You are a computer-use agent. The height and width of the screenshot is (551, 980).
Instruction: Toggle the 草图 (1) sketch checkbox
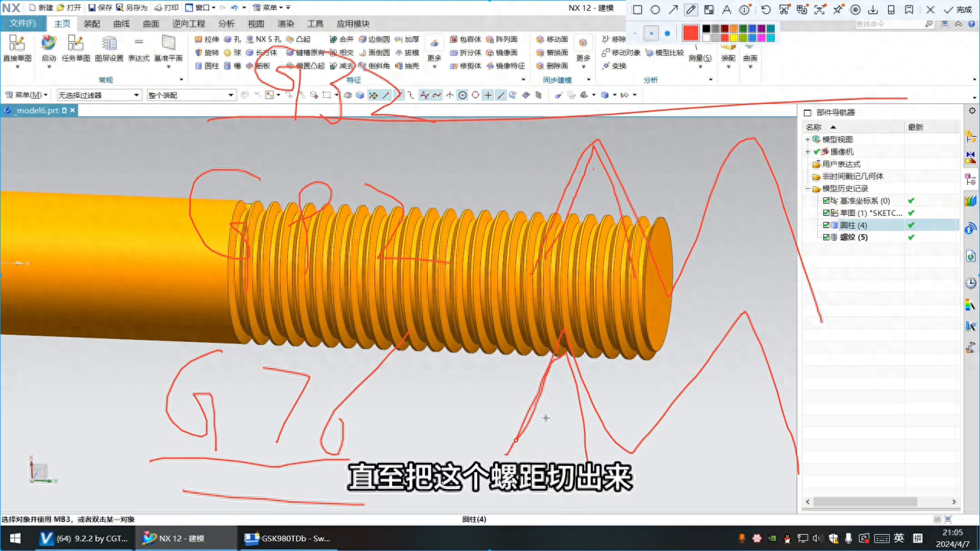pos(826,213)
